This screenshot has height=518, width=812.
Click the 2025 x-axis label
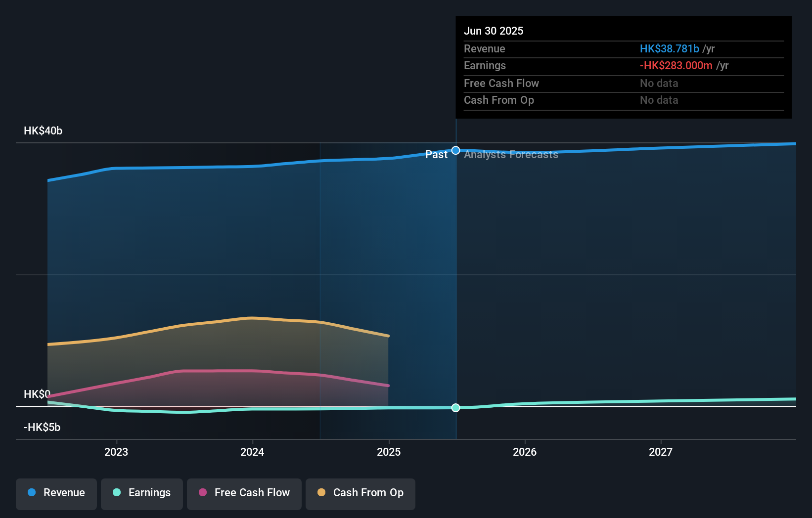(x=389, y=452)
